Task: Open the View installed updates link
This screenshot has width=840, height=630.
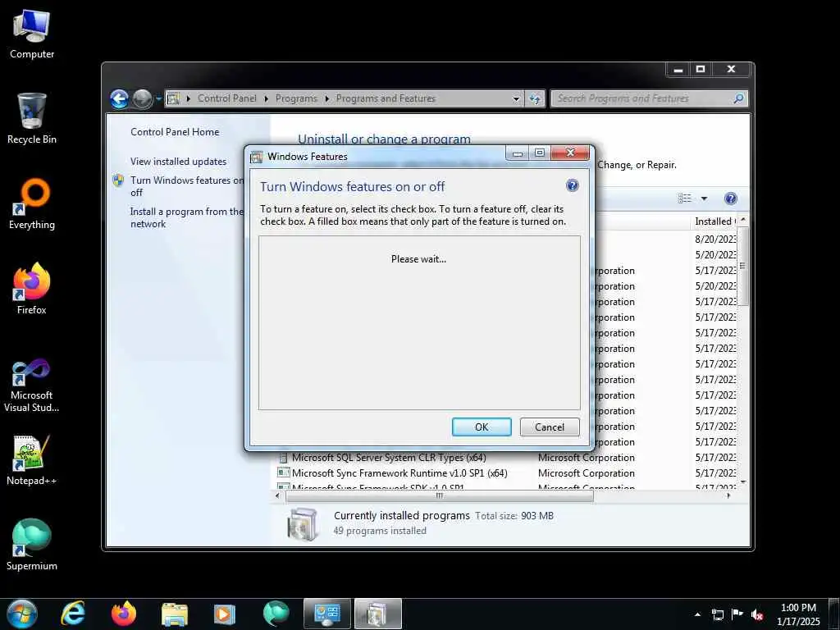Action: point(178,162)
